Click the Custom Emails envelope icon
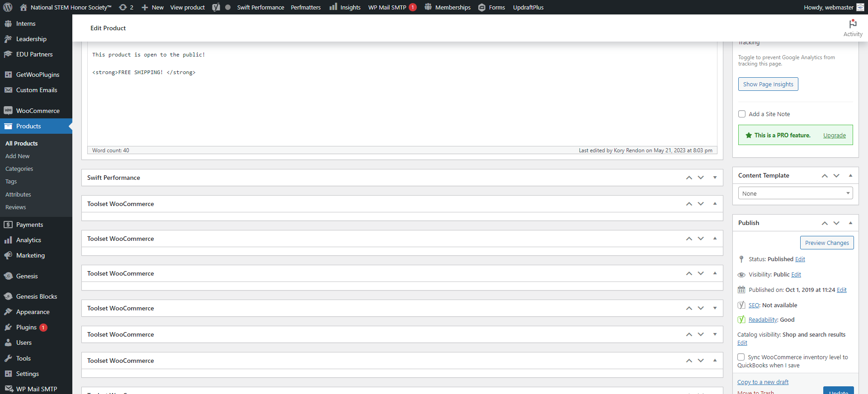Screen dimensions: 868x394 [x=8, y=90]
